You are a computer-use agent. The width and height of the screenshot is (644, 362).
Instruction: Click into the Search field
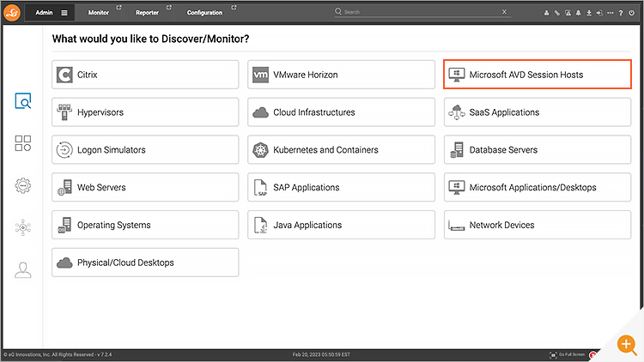[421, 12]
